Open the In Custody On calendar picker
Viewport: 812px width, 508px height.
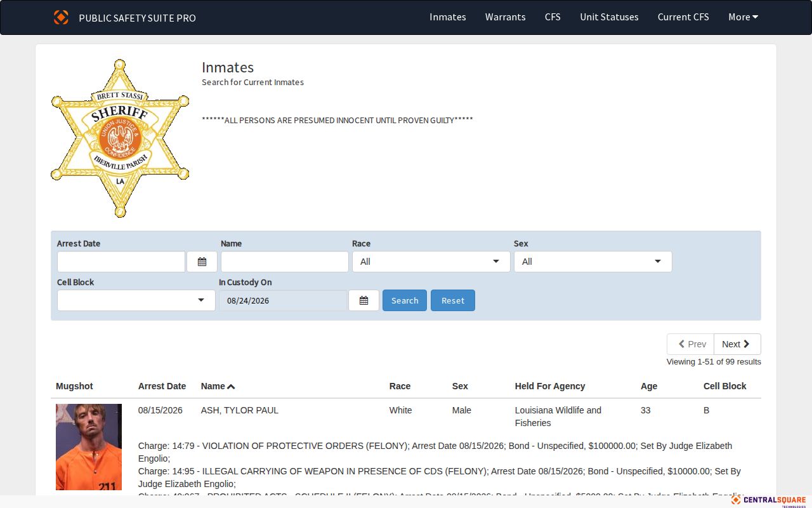tap(363, 300)
